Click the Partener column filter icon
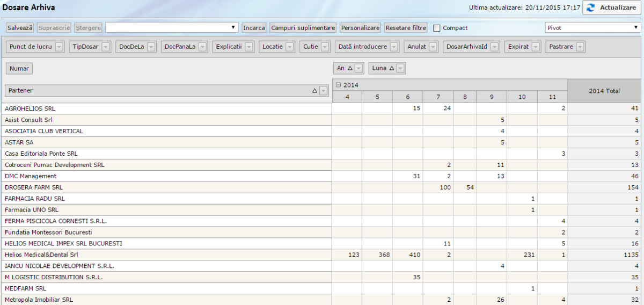The width and height of the screenshot is (644, 305). click(323, 91)
